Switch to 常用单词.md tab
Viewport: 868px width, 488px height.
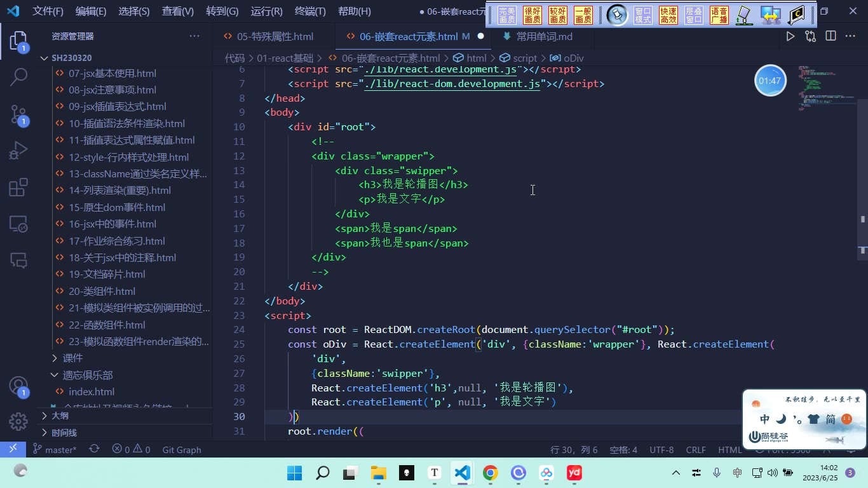tap(544, 36)
